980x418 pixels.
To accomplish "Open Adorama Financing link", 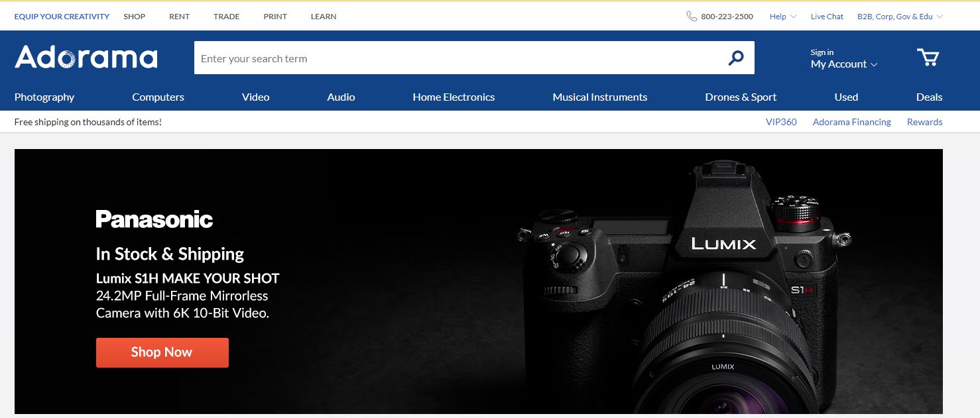I will click(852, 122).
